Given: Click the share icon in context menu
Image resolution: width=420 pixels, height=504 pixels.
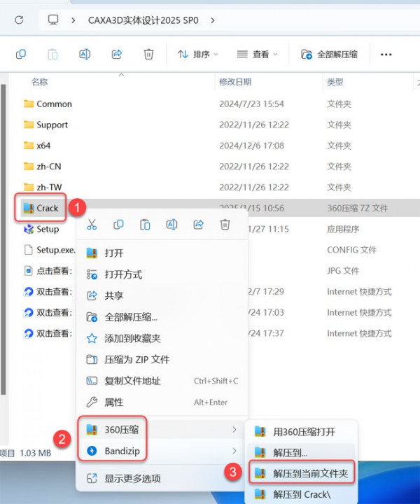Looking at the screenshot, I should (198, 225).
